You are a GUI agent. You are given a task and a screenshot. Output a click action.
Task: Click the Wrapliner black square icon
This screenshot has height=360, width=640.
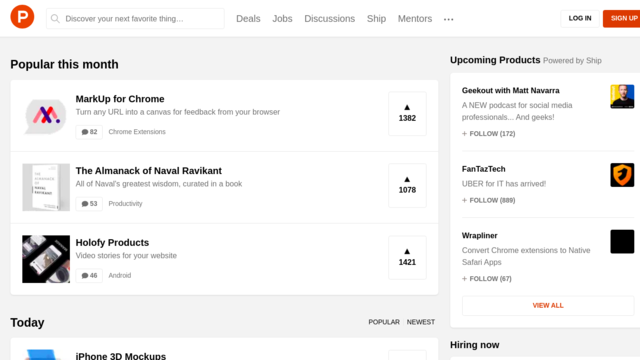pos(622,242)
